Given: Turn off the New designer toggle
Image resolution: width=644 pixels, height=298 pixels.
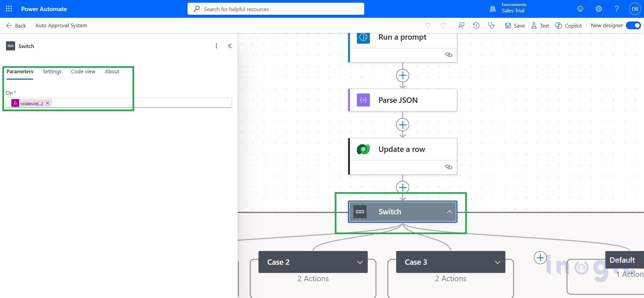Looking at the screenshot, I should (633, 26).
